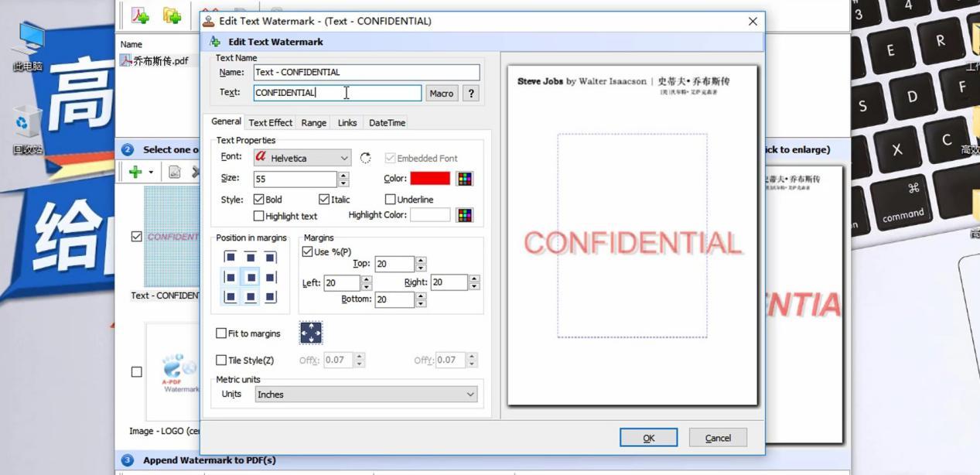Switch to the Text Effect tab

(x=271, y=122)
